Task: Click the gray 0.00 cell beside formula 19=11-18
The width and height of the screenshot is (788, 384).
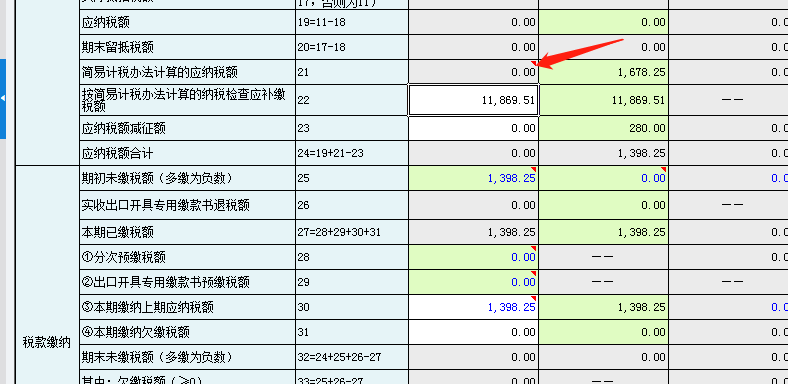Action: [473, 22]
